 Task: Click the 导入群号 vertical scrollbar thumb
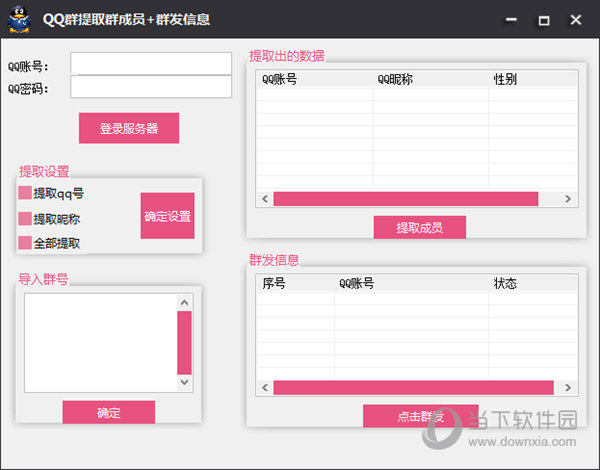click(x=184, y=343)
